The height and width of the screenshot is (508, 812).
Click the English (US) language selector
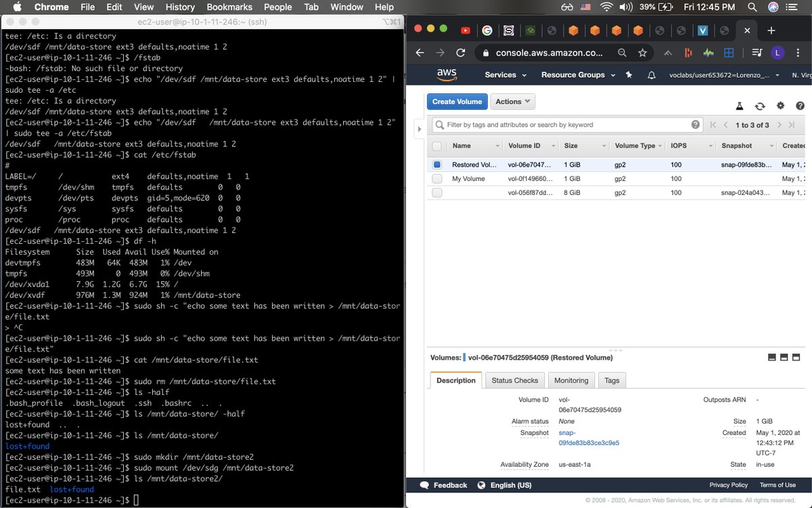(x=503, y=485)
